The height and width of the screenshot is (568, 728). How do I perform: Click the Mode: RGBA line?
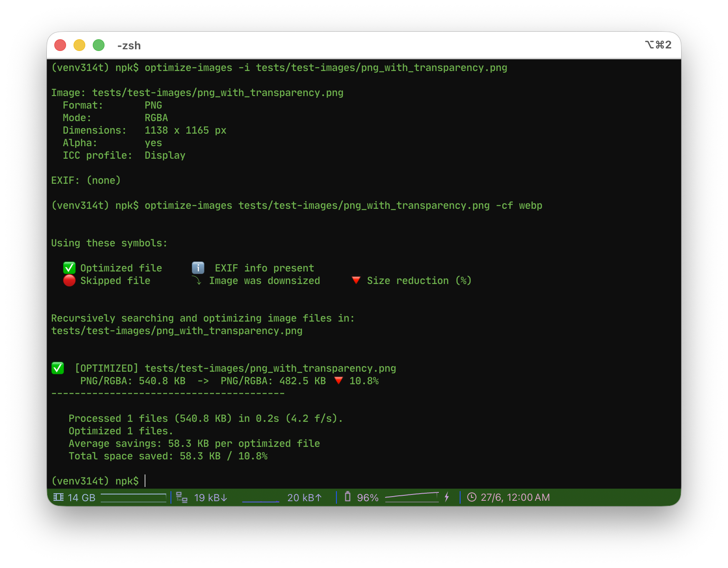115,118
